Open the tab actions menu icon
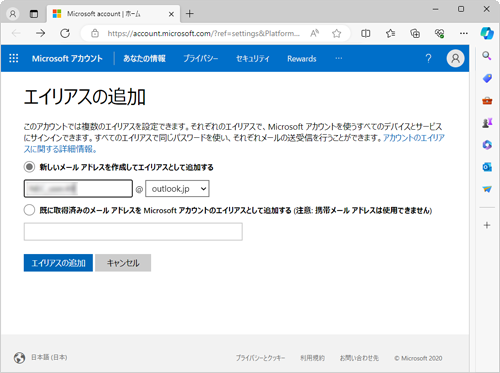Screen dimensions: 500x373 tap(34, 14)
